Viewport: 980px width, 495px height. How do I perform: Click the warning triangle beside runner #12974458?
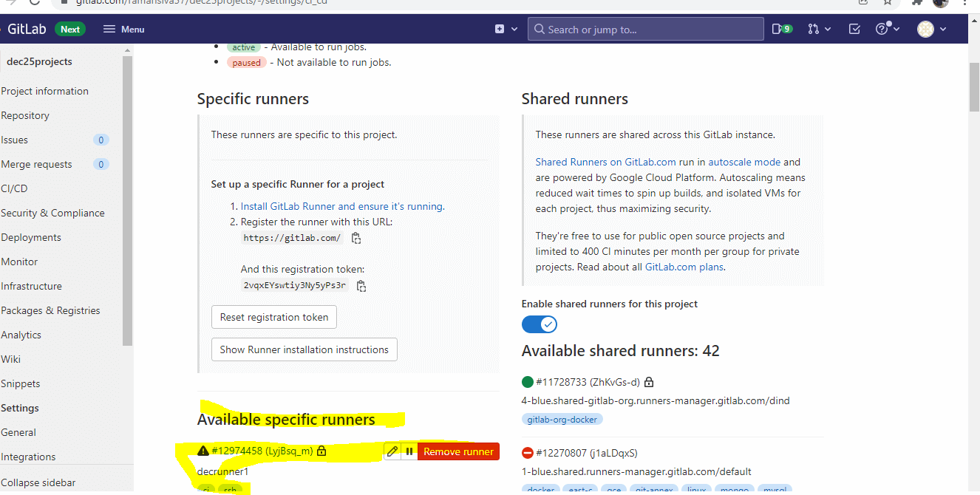(x=203, y=451)
